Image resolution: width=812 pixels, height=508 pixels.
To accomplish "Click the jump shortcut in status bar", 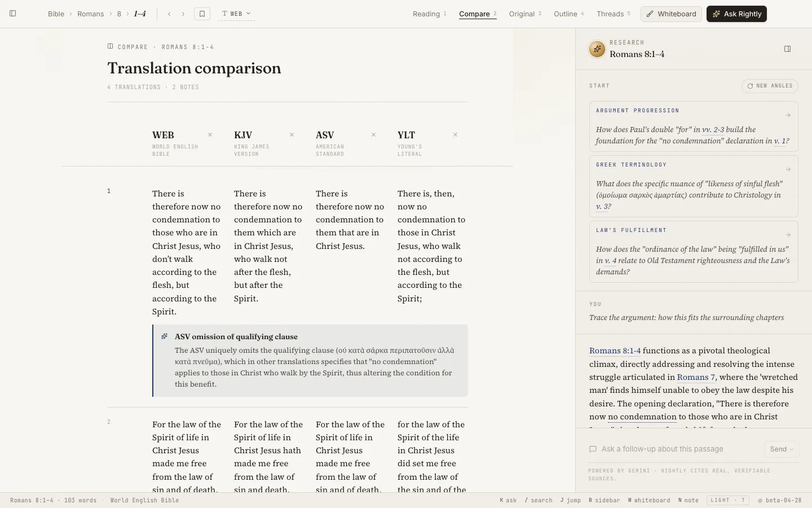I will (x=571, y=500).
